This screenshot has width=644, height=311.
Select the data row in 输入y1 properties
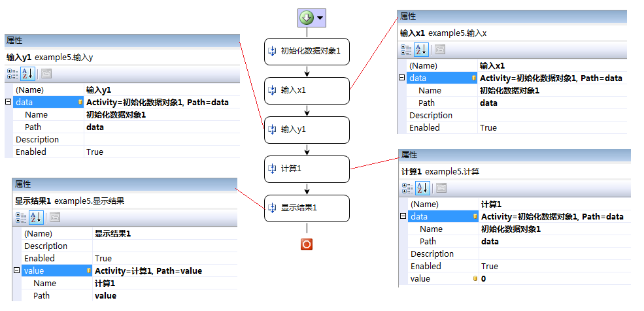click(x=126, y=102)
